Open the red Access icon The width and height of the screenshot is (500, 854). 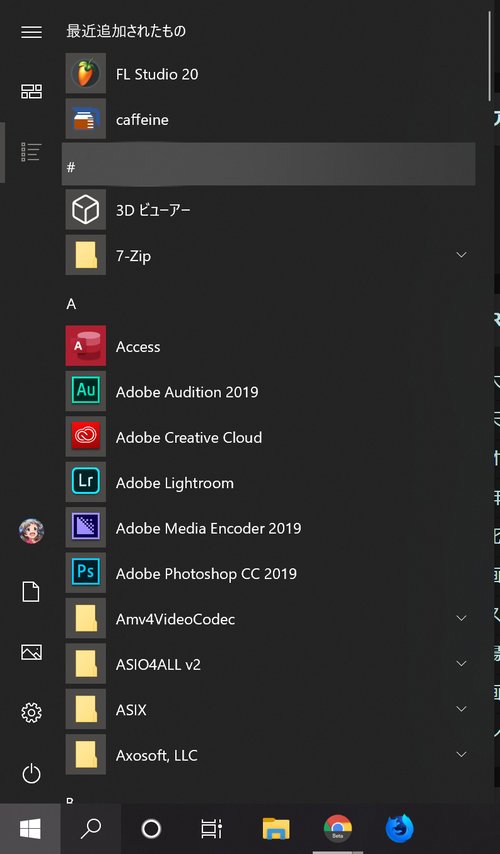coord(86,346)
